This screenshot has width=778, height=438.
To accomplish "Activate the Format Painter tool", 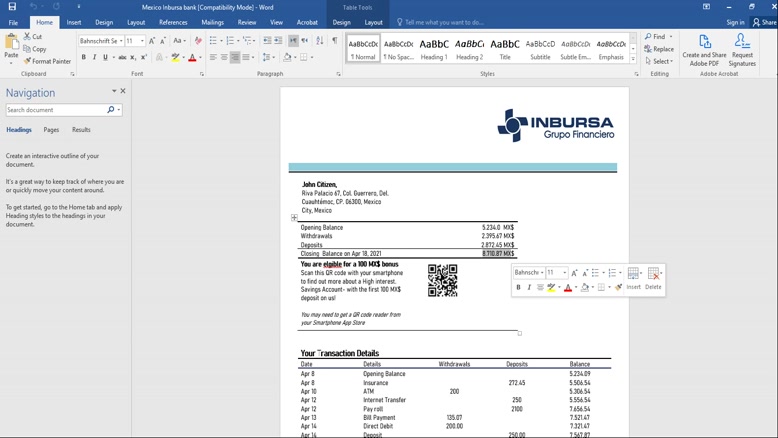I will [47, 61].
